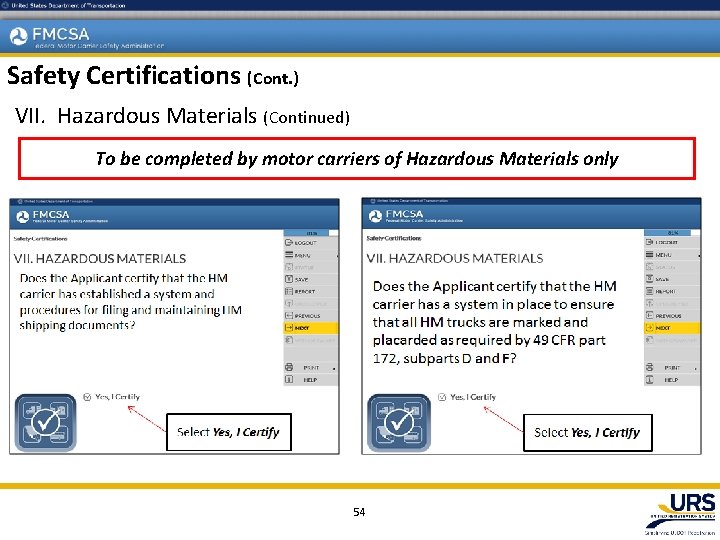Click the progress bar atop the left screenshot sidebar
This screenshot has width=720, height=540.
pos(311,233)
